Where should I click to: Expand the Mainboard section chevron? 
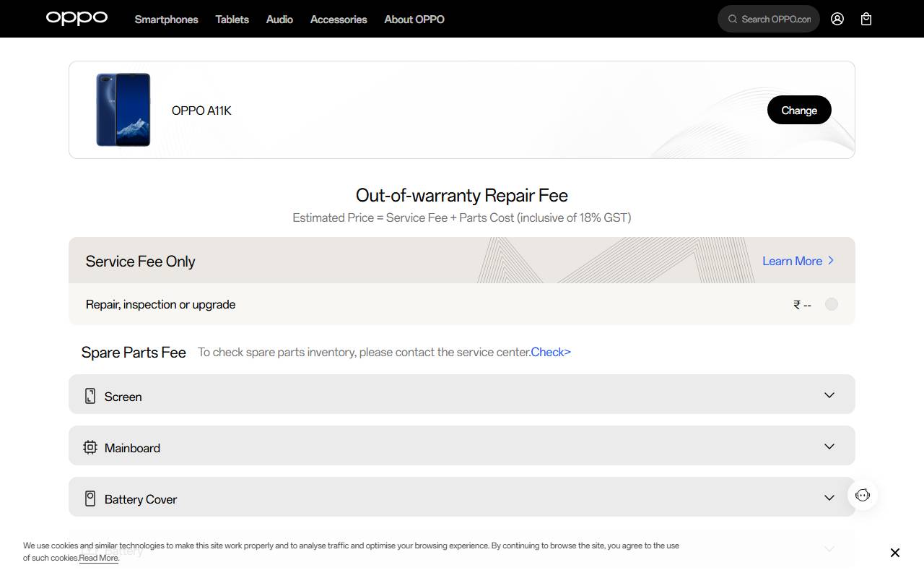click(x=829, y=447)
